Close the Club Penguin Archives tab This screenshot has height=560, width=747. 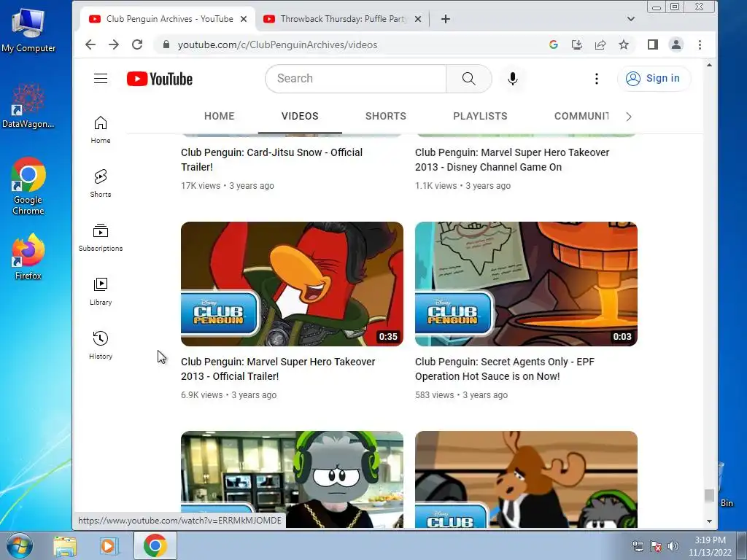244,19
